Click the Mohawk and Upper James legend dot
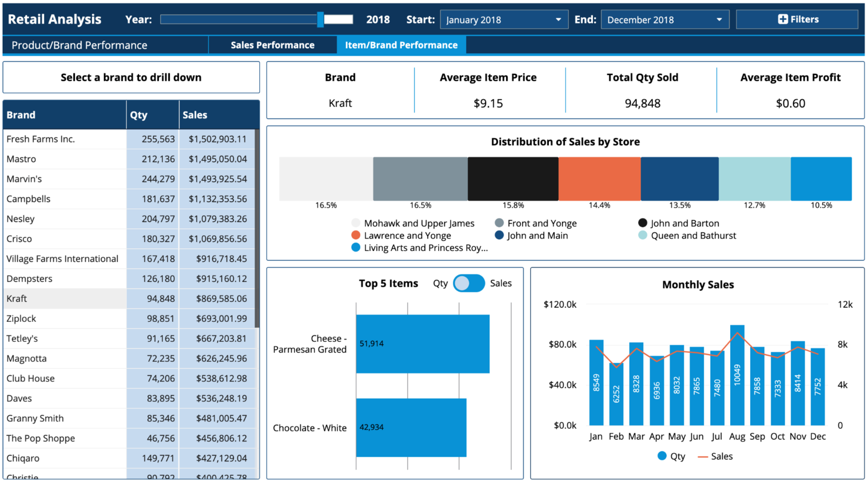 [355, 223]
